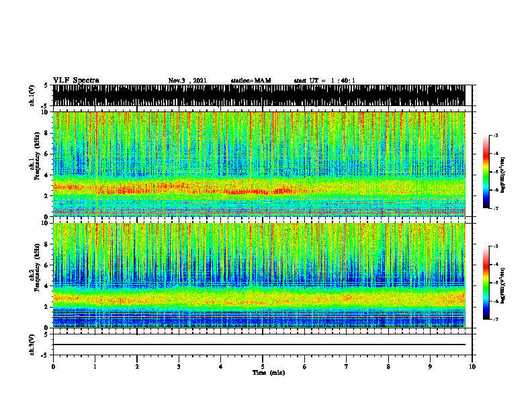Click the ch.3 flat voltage trace line
The width and height of the screenshot is (532, 411).
(259, 345)
